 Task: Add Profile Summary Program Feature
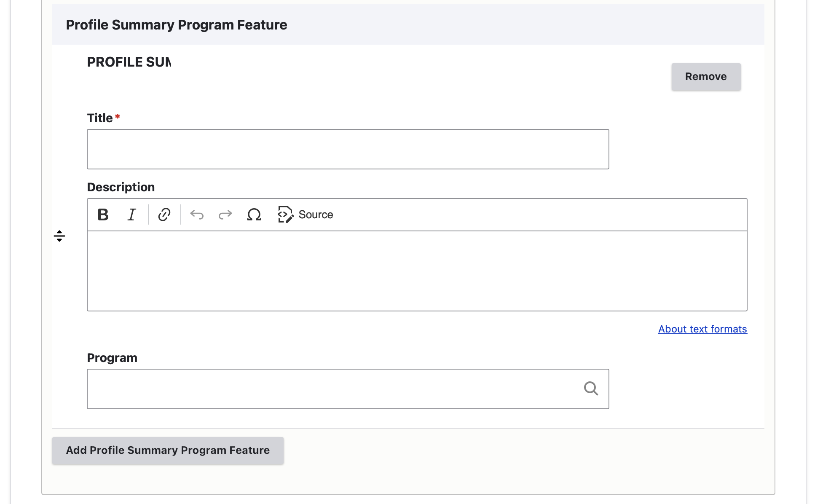pos(168,450)
